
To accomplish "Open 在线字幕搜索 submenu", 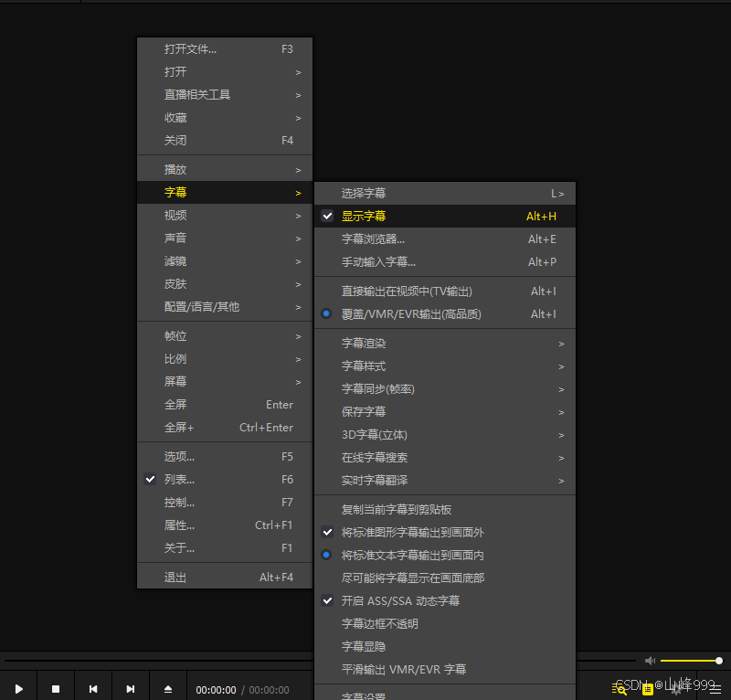I will coord(445,458).
